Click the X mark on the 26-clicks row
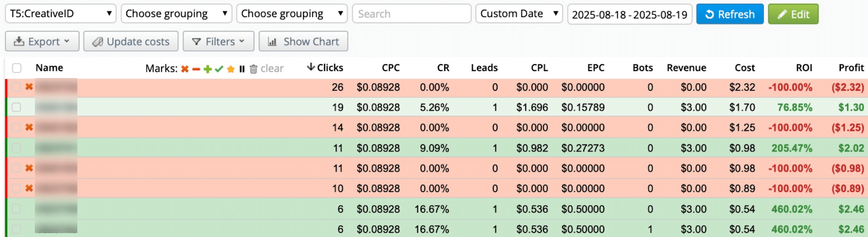 [x=29, y=87]
